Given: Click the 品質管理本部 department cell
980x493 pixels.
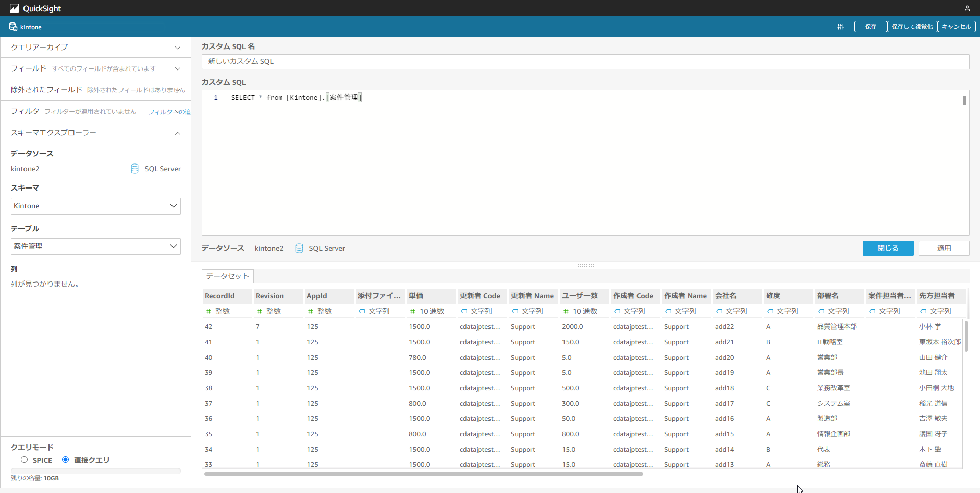Looking at the screenshot, I should tap(837, 326).
